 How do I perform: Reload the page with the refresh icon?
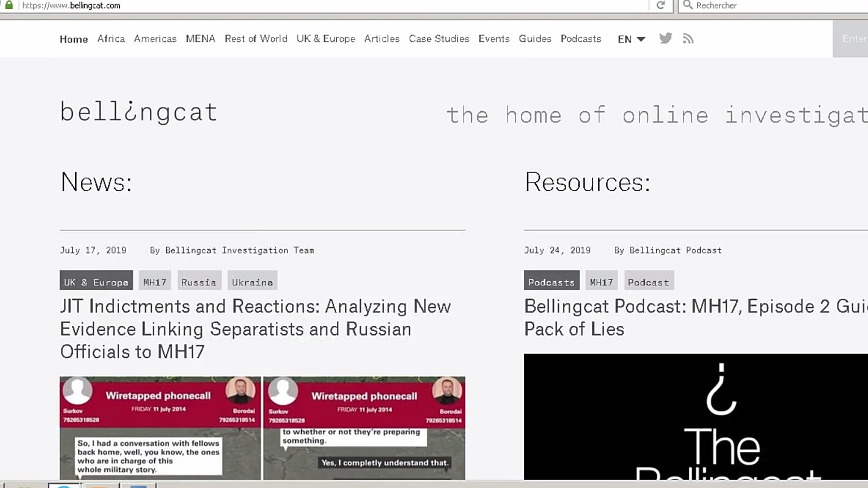661,5
